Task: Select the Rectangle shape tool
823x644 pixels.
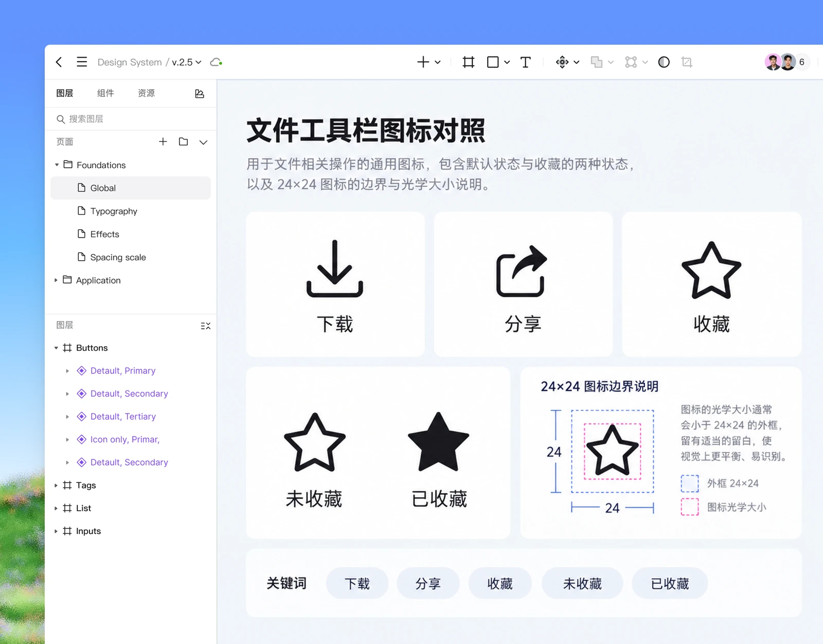Action: pos(493,62)
